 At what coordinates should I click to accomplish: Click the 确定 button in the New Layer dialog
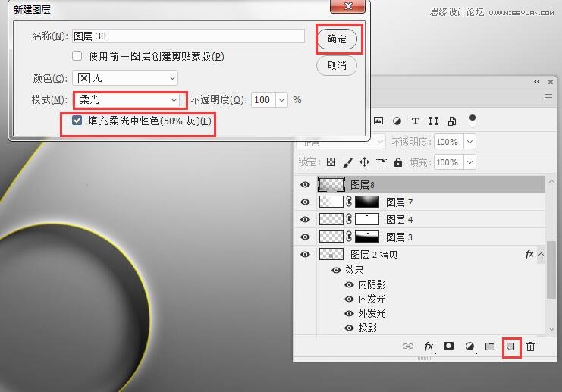point(337,39)
